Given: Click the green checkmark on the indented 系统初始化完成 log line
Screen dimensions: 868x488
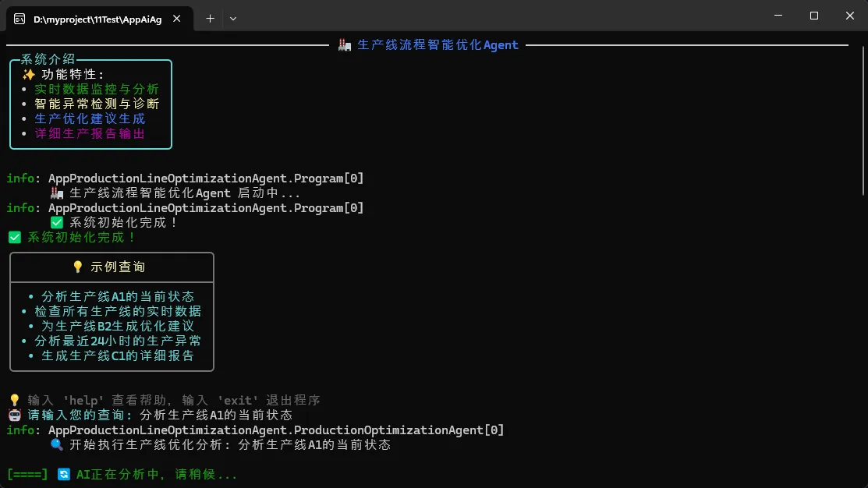Looking at the screenshot, I should [x=56, y=222].
